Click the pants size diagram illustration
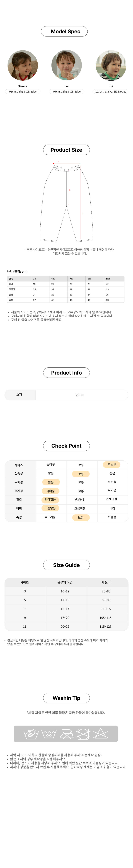 (66, 202)
